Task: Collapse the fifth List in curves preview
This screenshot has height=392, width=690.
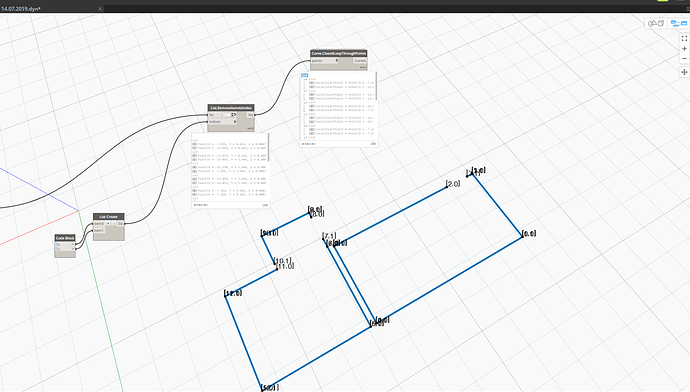Action: click(305, 126)
